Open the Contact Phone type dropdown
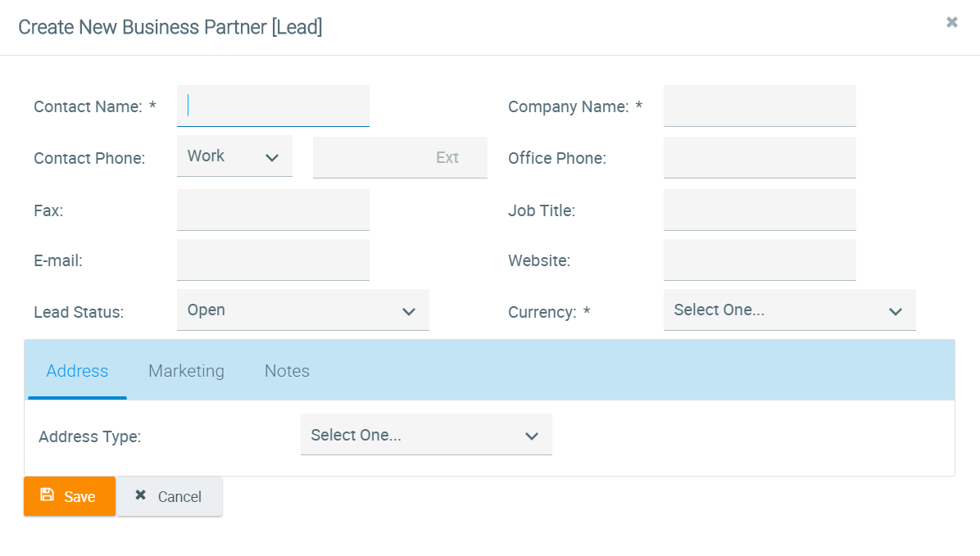980x556 pixels. pyautogui.click(x=234, y=156)
